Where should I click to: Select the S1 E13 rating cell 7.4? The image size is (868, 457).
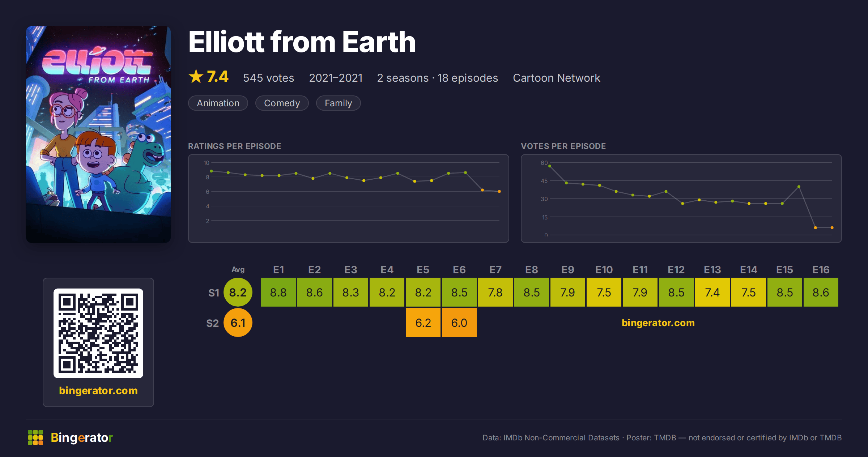click(x=712, y=292)
